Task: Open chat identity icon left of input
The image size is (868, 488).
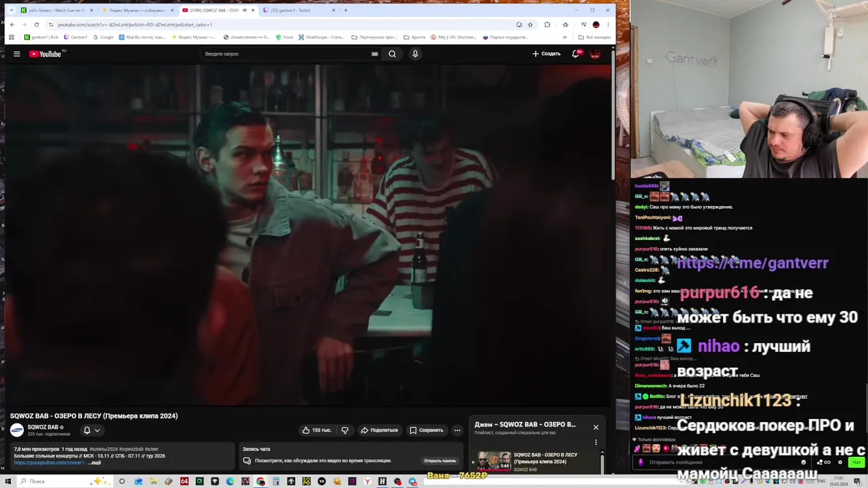Action: (641, 462)
